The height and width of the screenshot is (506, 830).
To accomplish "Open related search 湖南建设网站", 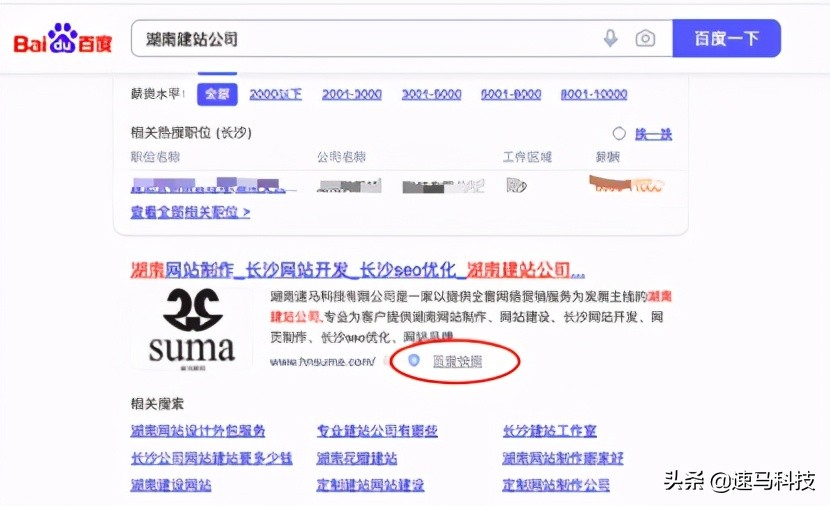I will click(170, 484).
